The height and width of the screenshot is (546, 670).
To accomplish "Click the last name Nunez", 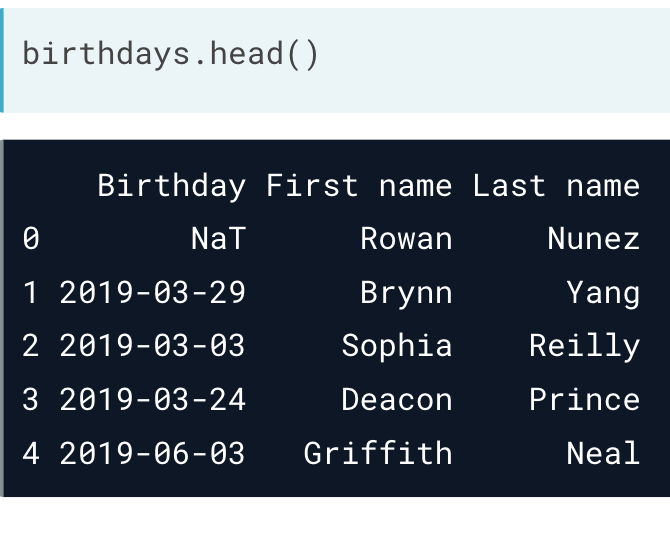I will [593, 239].
